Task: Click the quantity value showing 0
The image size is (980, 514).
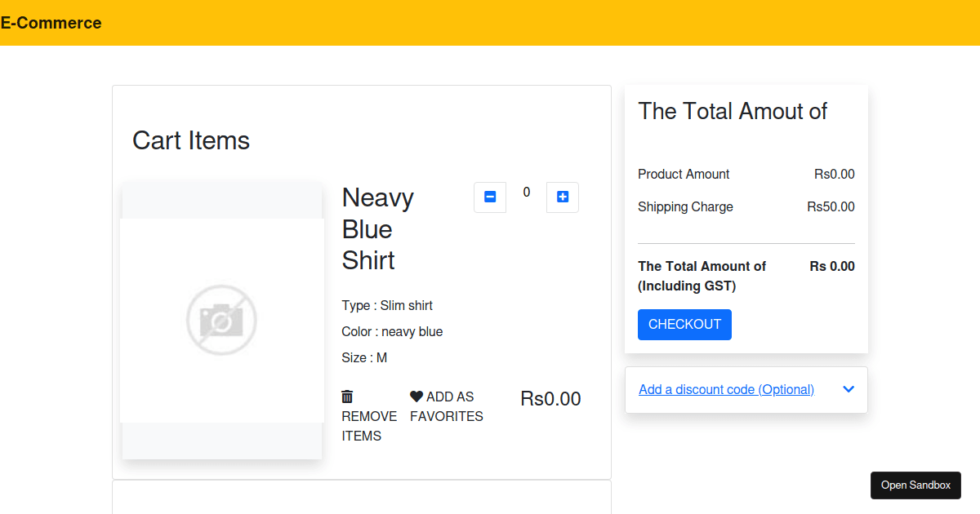Action: pos(526,192)
